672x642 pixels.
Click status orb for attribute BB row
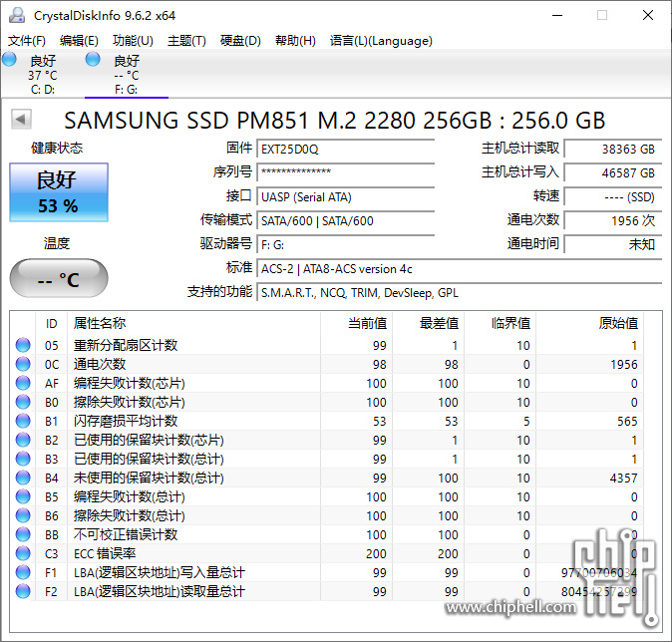pyautogui.click(x=23, y=534)
